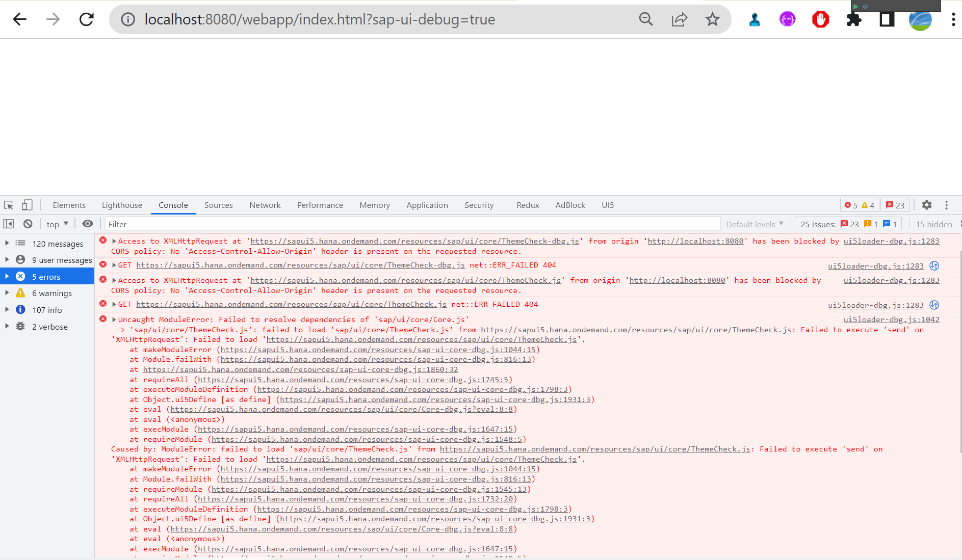Toggle the console sidebar panel
Image resolution: width=962 pixels, height=560 pixels.
click(x=9, y=224)
